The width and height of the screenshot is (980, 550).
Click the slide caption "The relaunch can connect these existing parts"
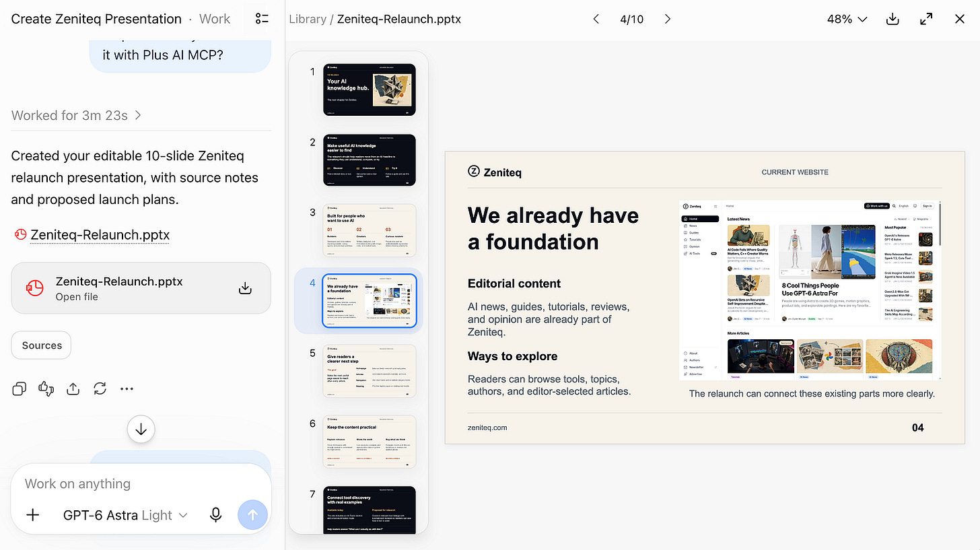(x=812, y=393)
